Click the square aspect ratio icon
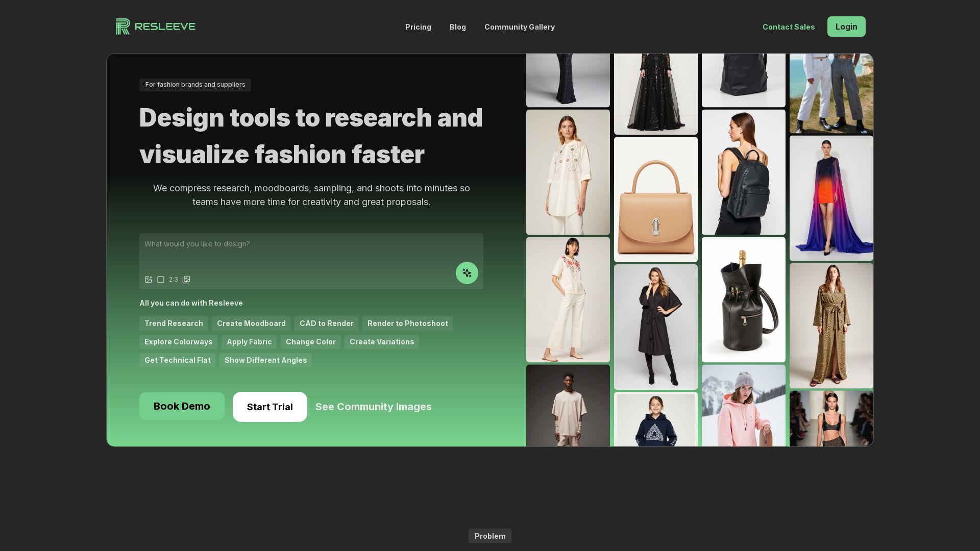Image resolution: width=980 pixels, height=551 pixels. point(161,280)
